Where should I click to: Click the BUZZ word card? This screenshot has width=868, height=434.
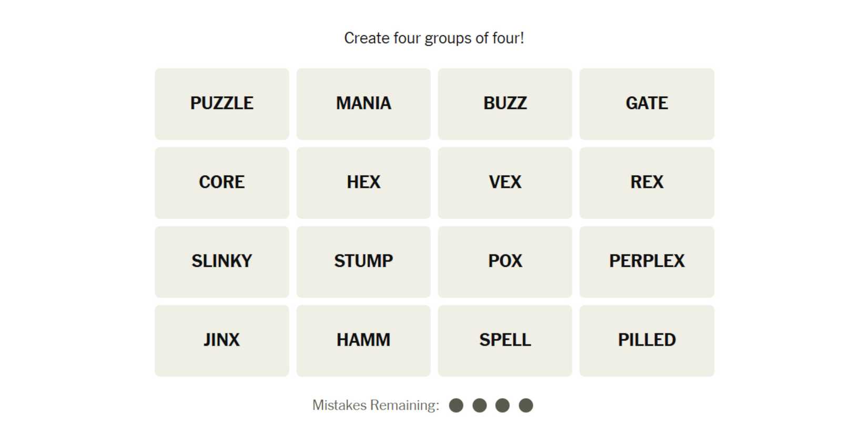point(504,104)
